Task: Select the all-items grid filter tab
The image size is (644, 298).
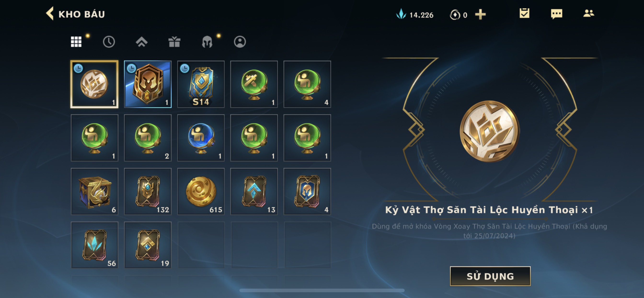Action: coord(76,42)
